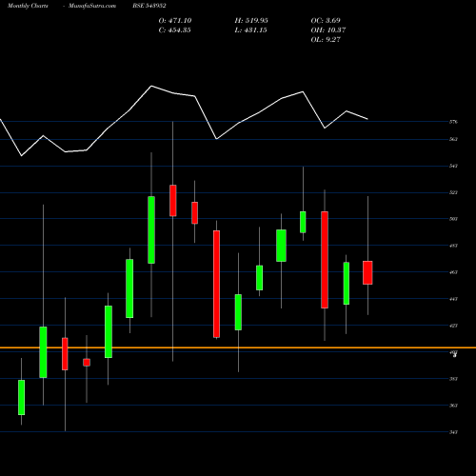The width and height of the screenshot is (476, 476).
Task: Select the low value "L: 431.15"
Action: click(x=250, y=30)
